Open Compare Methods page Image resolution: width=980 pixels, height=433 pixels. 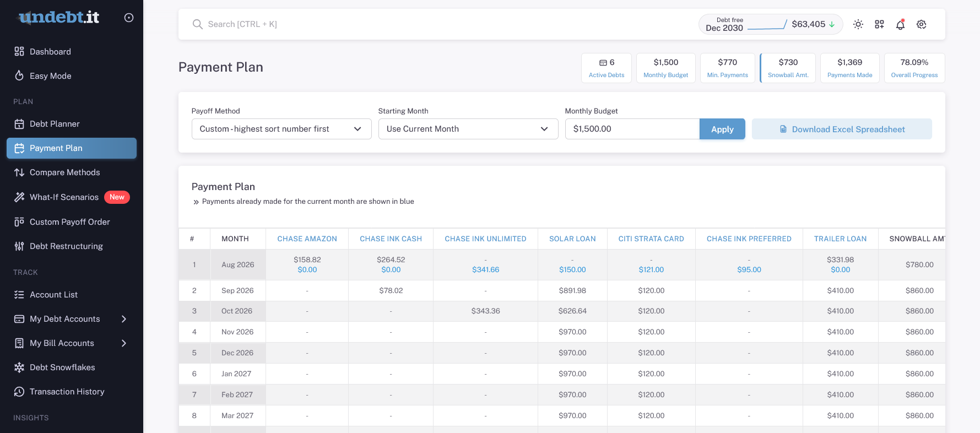pos(72,172)
